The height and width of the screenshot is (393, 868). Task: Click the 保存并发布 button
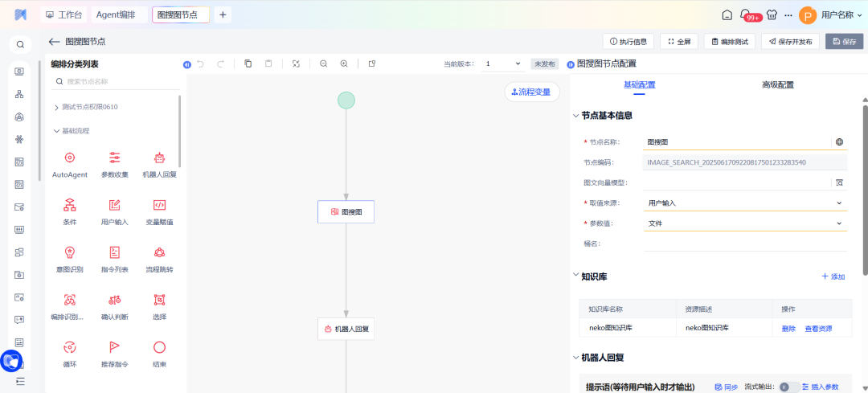791,42
